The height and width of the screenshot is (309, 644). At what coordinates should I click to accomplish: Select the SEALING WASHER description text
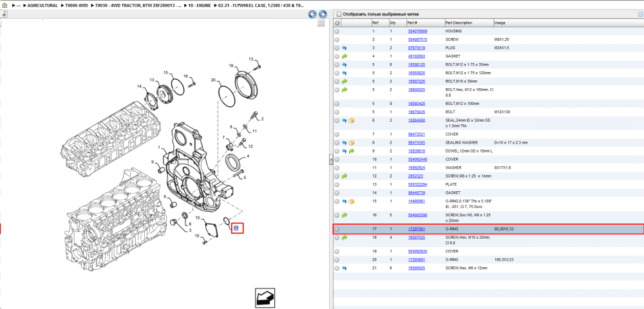click(462, 143)
